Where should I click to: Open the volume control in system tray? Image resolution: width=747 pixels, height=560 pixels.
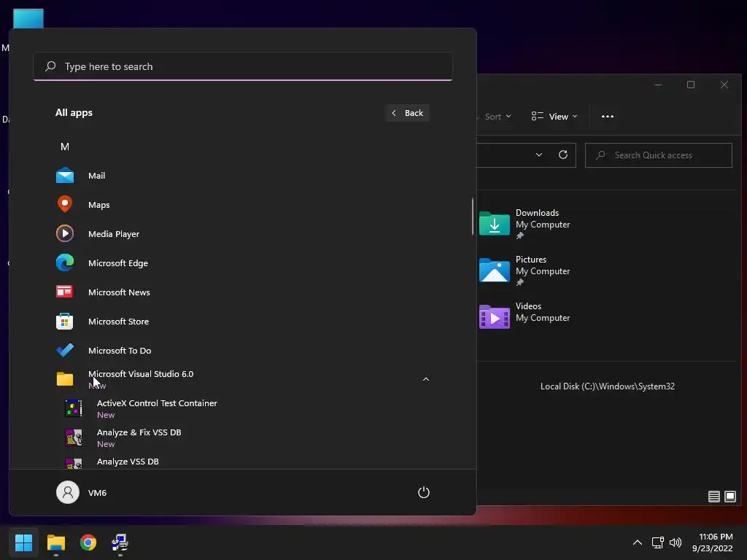pyautogui.click(x=676, y=542)
